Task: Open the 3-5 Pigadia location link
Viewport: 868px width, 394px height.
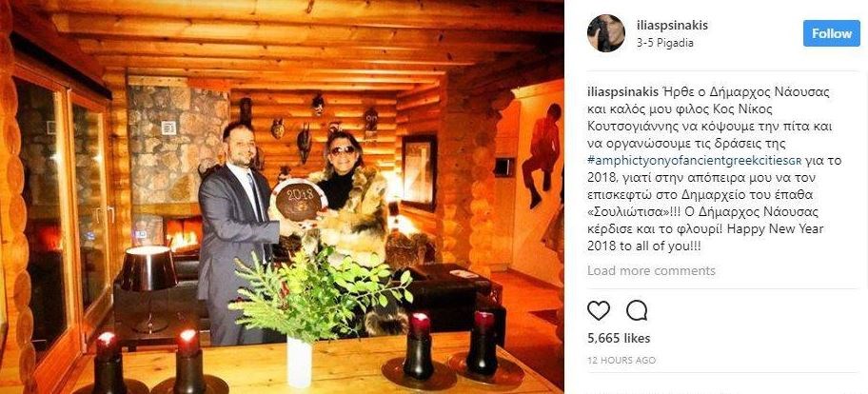Action: (x=665, y=43)
